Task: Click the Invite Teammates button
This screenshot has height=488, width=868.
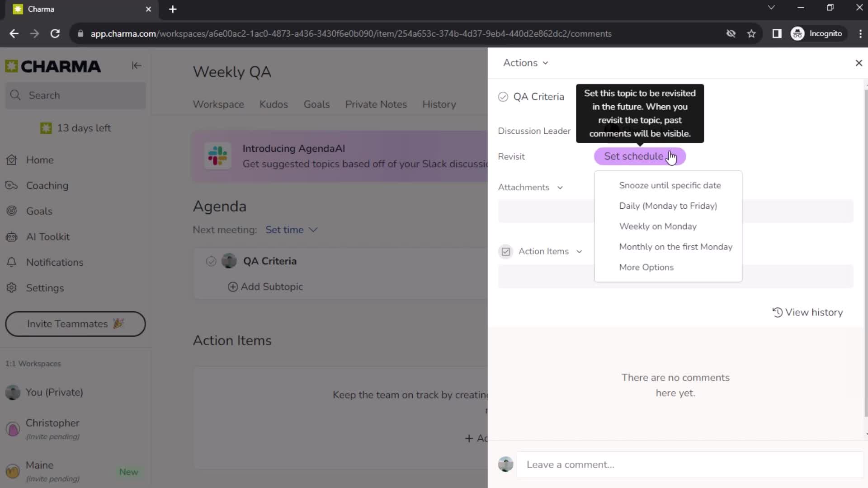Action: pos(75,324)
